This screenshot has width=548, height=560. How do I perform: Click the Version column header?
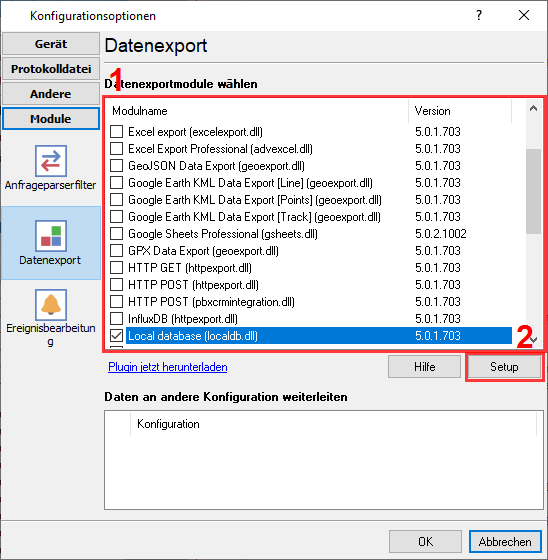click(460, 111)
